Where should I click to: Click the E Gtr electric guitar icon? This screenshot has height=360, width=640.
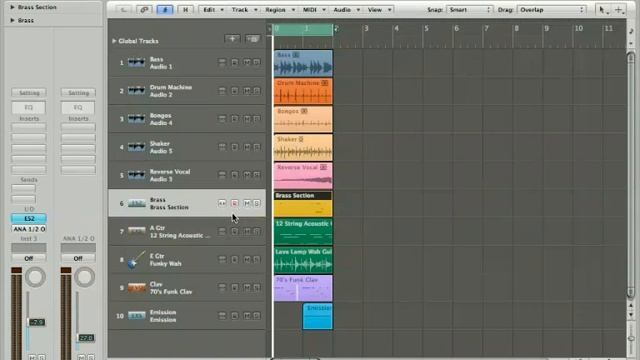tap(136, 260)
